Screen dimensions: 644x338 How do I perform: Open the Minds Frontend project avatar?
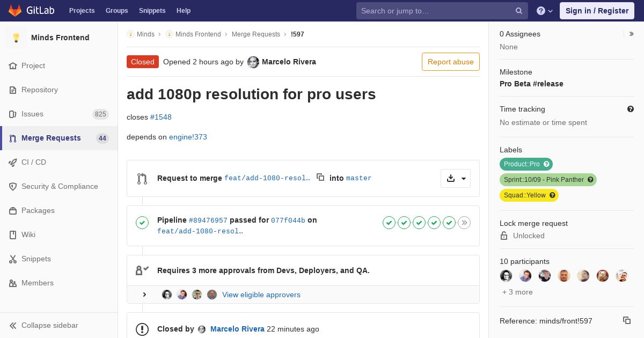pos(16,38)
